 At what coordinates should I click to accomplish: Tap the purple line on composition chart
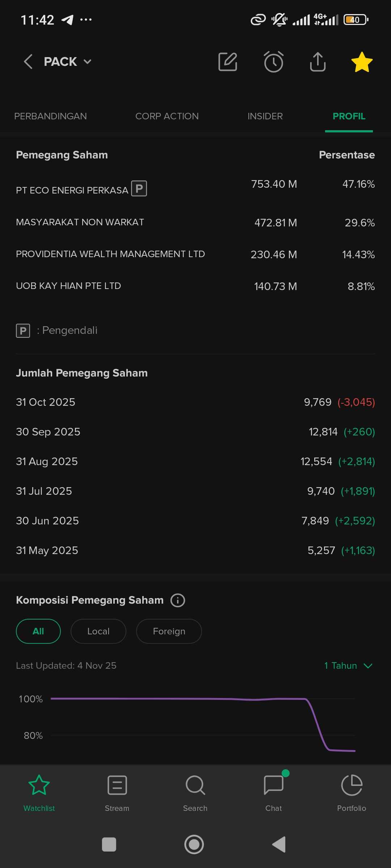click(181, 698)
